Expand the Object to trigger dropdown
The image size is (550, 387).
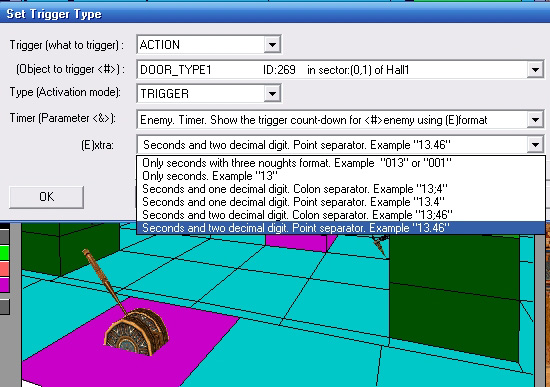pos(535,70)
